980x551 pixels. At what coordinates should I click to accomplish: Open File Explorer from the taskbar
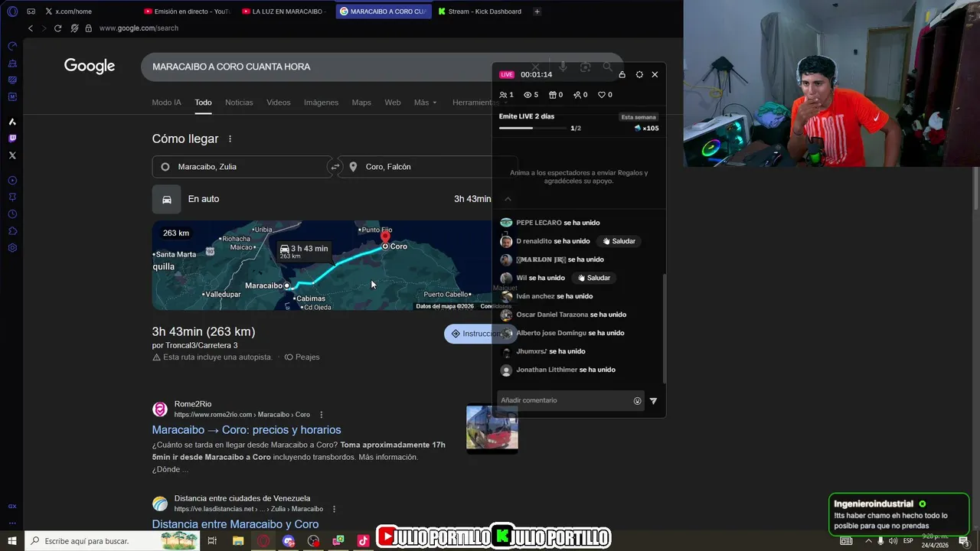pos(238,541)
